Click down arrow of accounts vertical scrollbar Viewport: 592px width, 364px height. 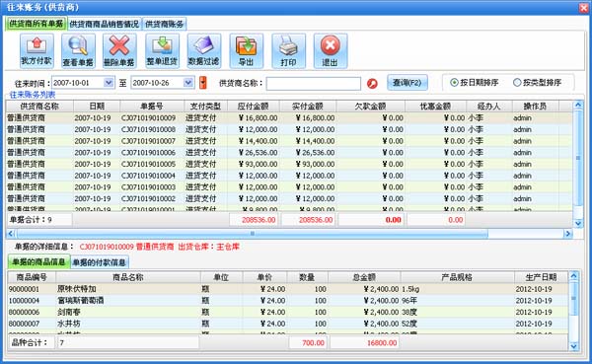578,224
